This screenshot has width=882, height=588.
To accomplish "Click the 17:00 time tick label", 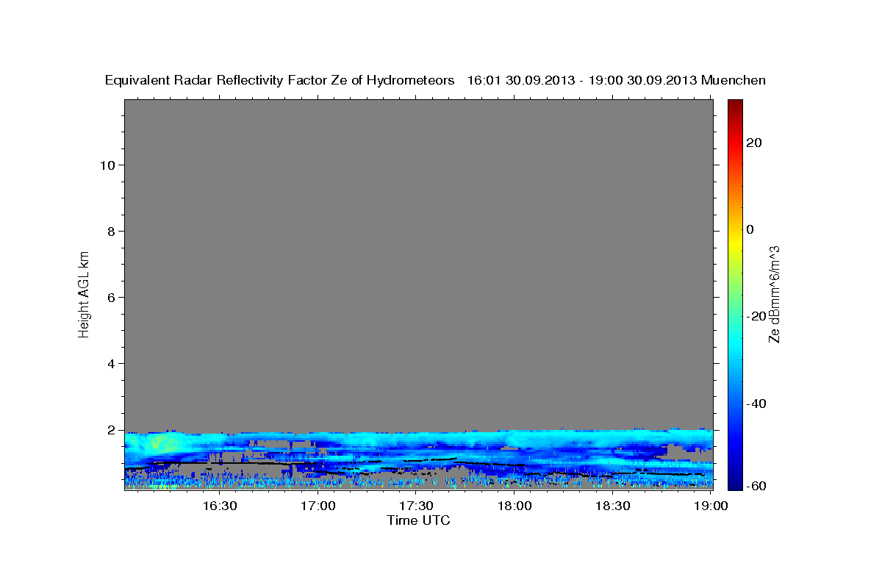I will [318, 506].
